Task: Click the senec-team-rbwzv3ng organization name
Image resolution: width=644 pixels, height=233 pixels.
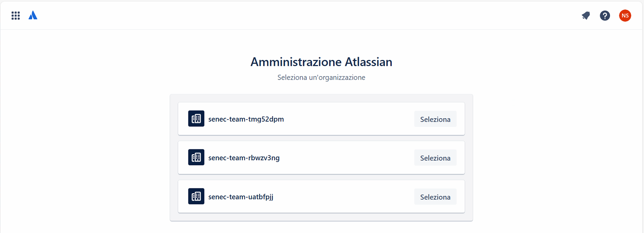Action: 244,158
